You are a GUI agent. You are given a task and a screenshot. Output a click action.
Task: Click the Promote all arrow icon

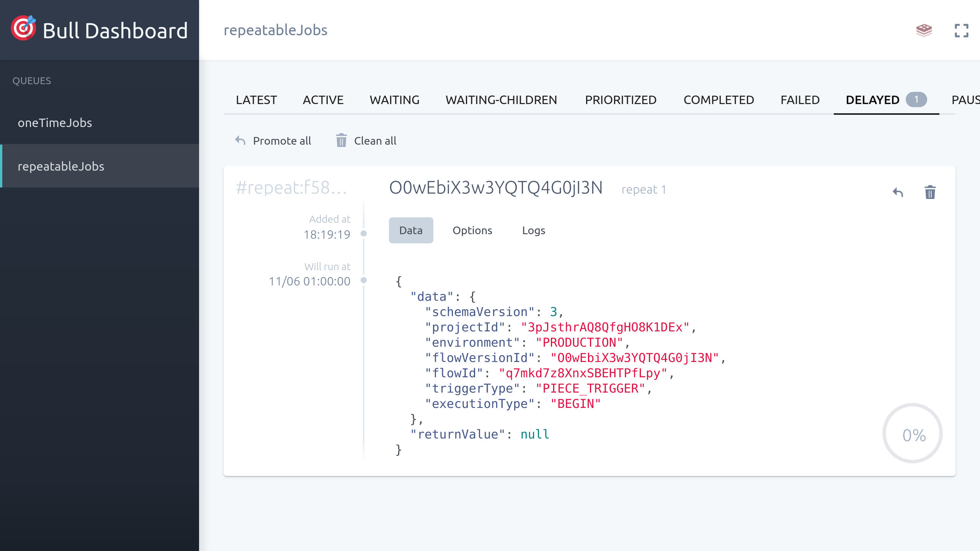tap(240, 140)
